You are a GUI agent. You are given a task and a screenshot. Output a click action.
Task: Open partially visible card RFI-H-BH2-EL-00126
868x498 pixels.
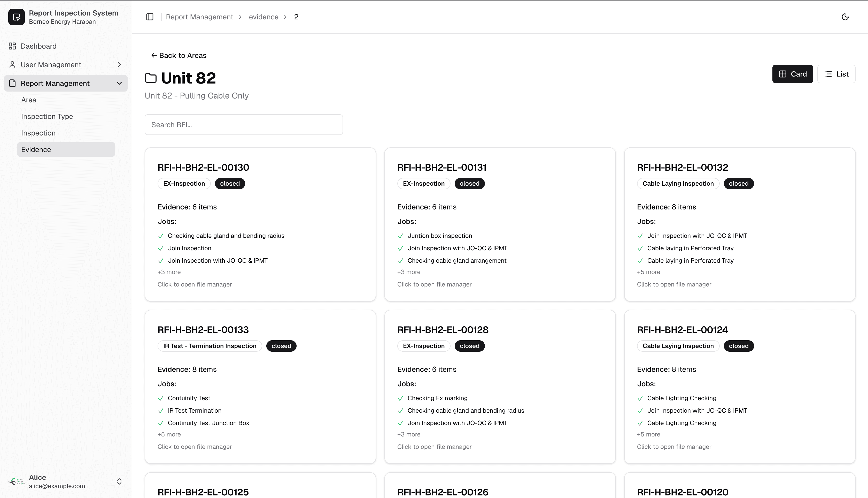pyautogui.click(x=500, y=485)
